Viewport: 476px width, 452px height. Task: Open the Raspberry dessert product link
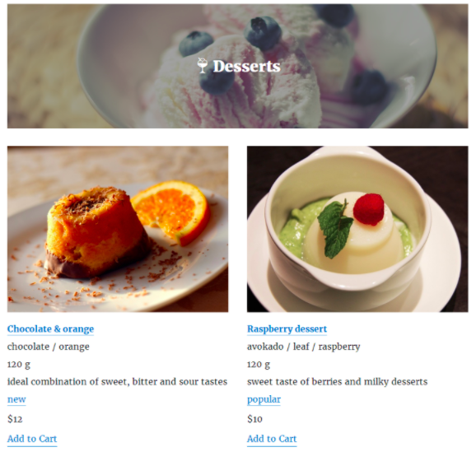point(287,329)
